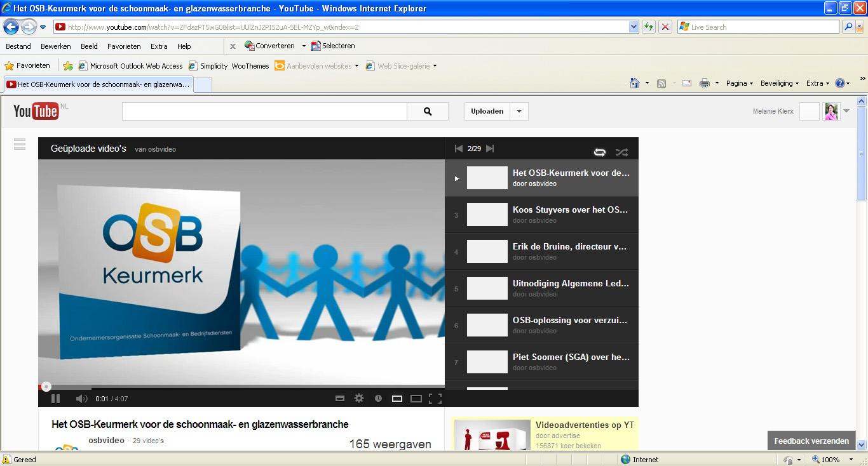Select 'Uitnodiging Algemene Led...' playlist item

(x=541, y=288)
